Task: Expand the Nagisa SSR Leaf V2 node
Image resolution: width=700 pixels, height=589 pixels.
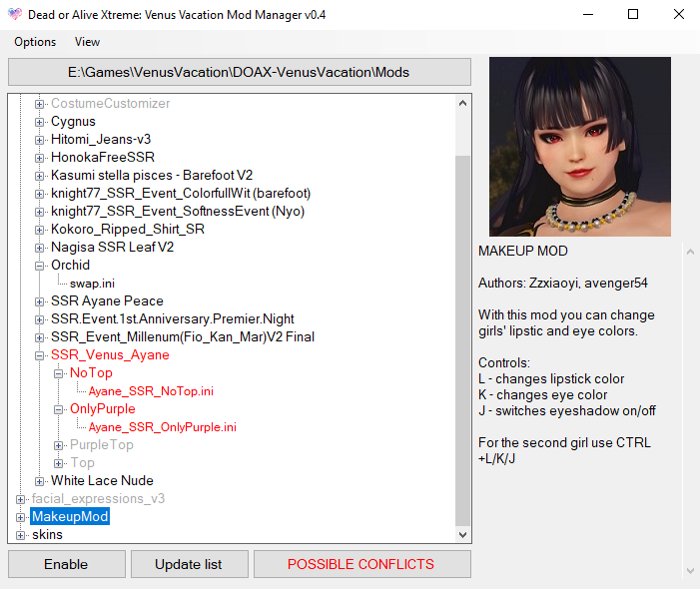Action: [x=39, y=248]
